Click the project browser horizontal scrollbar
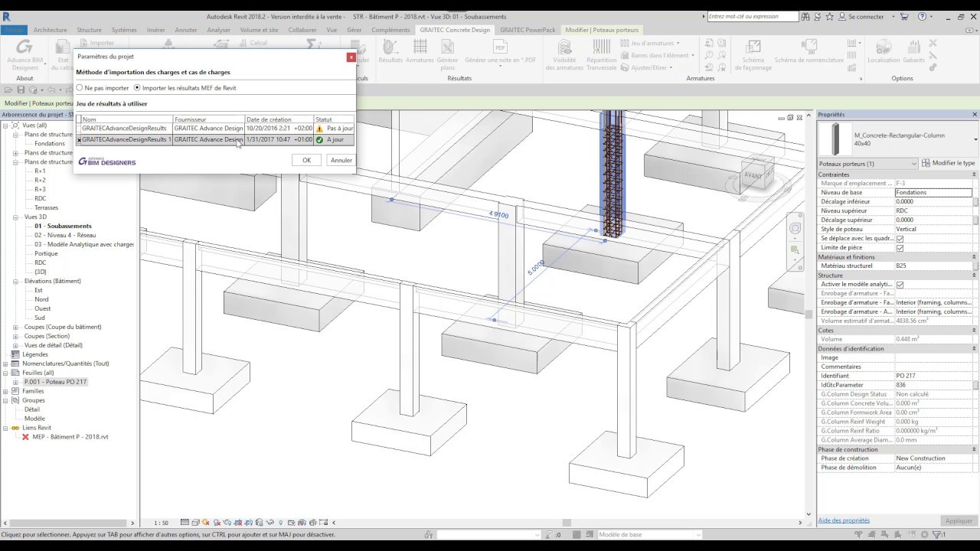 coord(69,523)
